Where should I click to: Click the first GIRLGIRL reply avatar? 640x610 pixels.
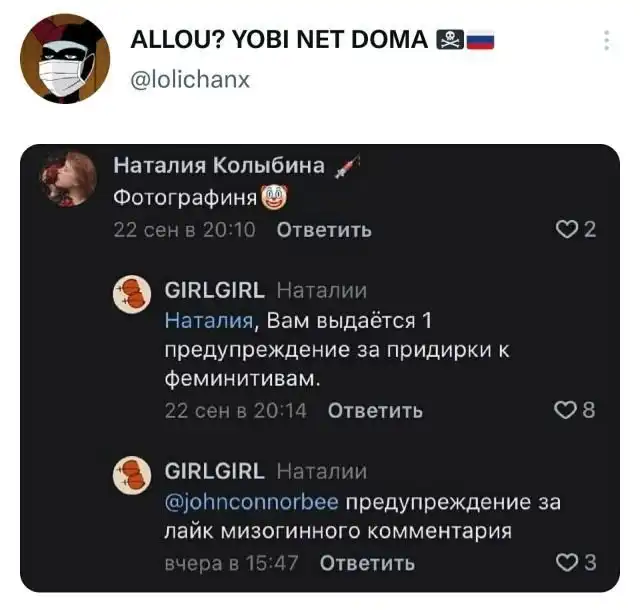click(130, 296)
